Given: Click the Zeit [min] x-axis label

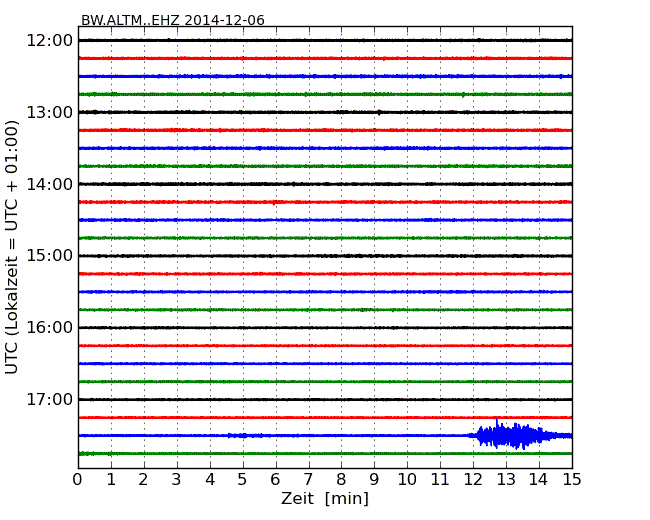Looking at the screenshot, I should click(325, 498).
